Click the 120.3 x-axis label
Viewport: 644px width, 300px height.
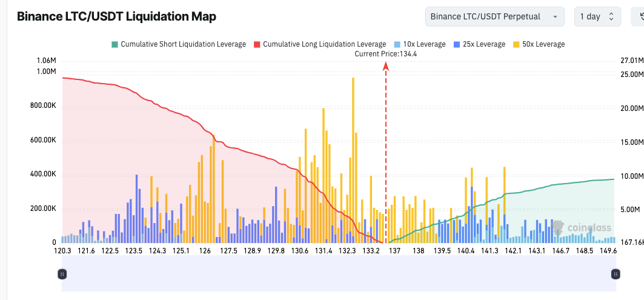point(62,251)
